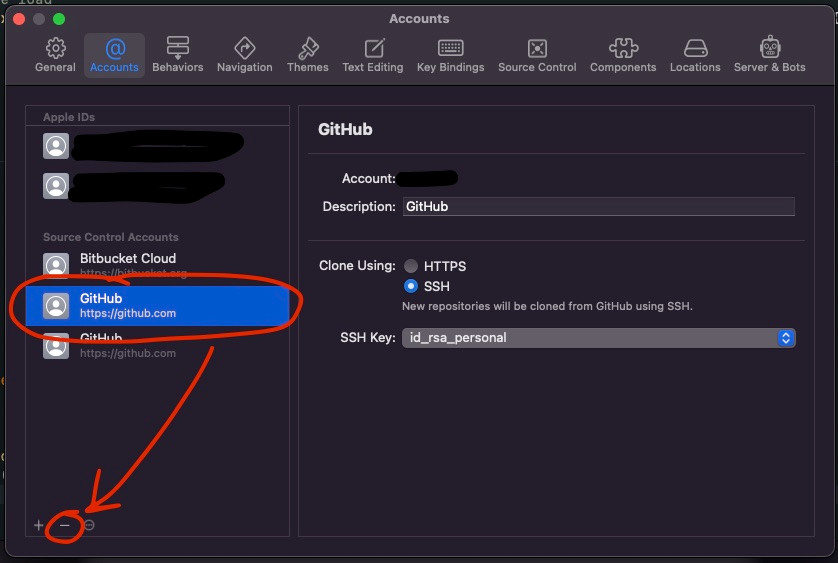Select the Bitbucket Cloud account
This screenshot has height=563, width=838.
[x=158, y=266]
